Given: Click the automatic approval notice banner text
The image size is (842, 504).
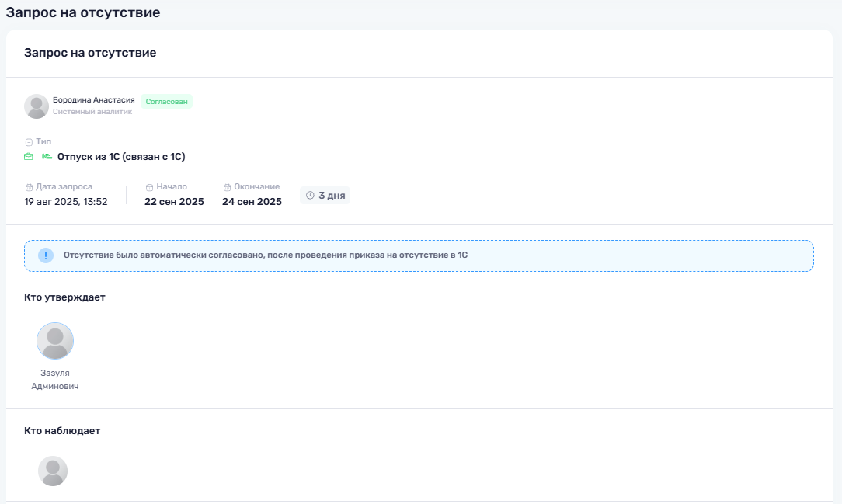Looking at the screenshot, I should tap(266, 255).
